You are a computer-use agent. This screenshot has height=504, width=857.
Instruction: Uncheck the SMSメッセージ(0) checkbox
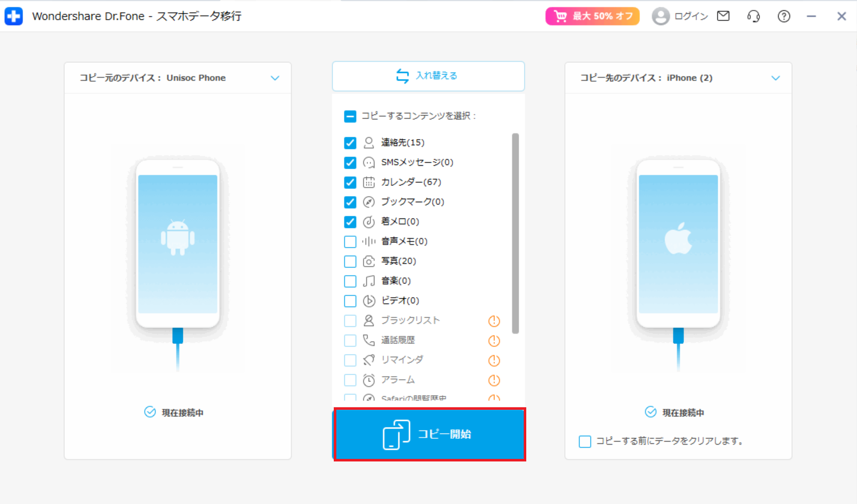(x=350, y=163)
